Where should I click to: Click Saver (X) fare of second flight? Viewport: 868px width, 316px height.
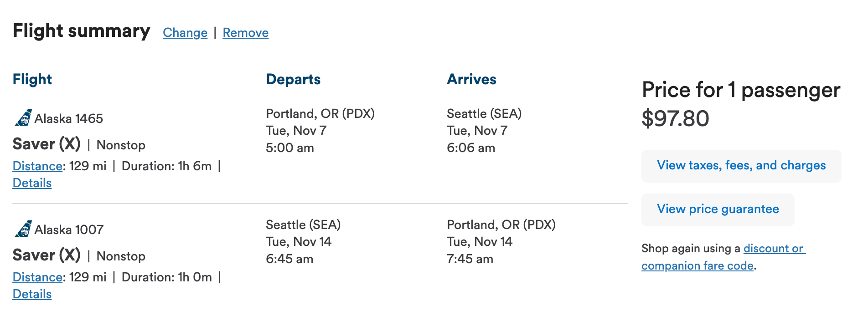tap(46, 255)
